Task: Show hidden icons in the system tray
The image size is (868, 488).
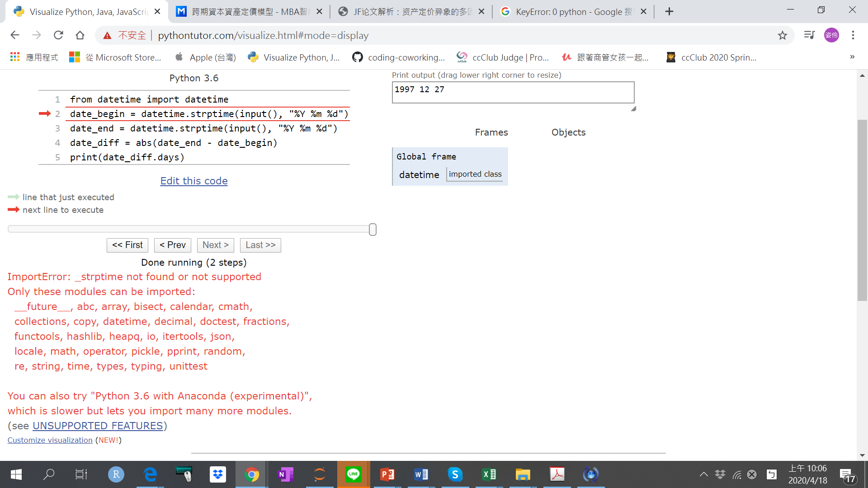Action: [704, 474]
